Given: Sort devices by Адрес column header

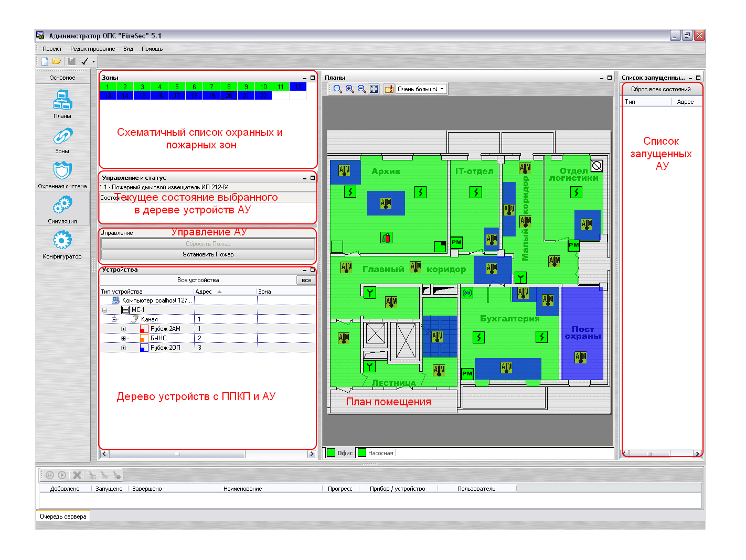Looking at the screenshot, I should pyautogui.click(x=204, y=292).
